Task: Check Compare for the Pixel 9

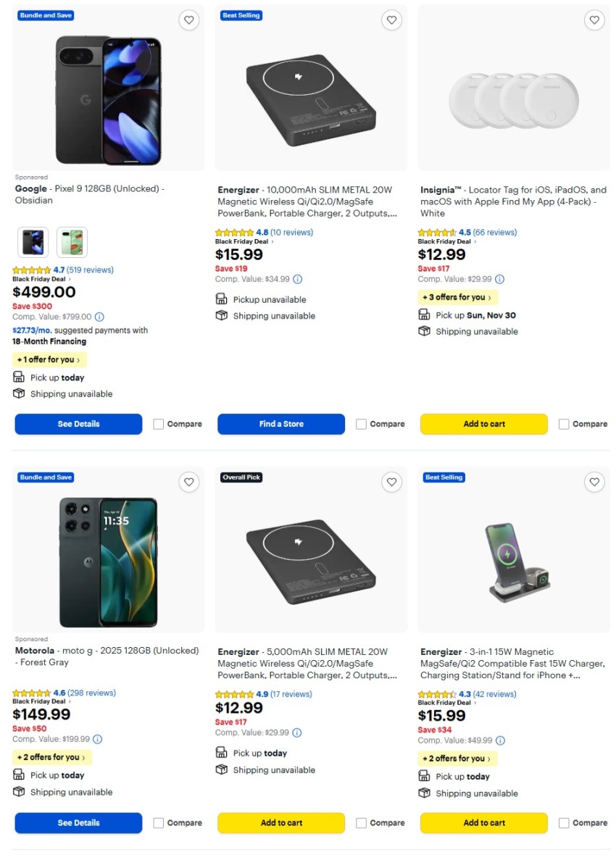Action: tap(158, 424)
